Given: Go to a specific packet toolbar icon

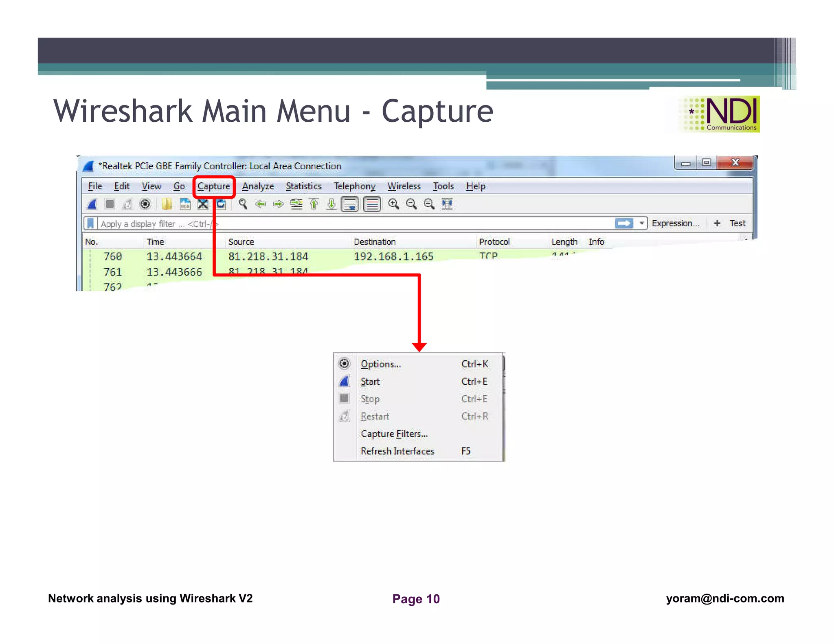Looking at the screenshot, I should (296, 204).
